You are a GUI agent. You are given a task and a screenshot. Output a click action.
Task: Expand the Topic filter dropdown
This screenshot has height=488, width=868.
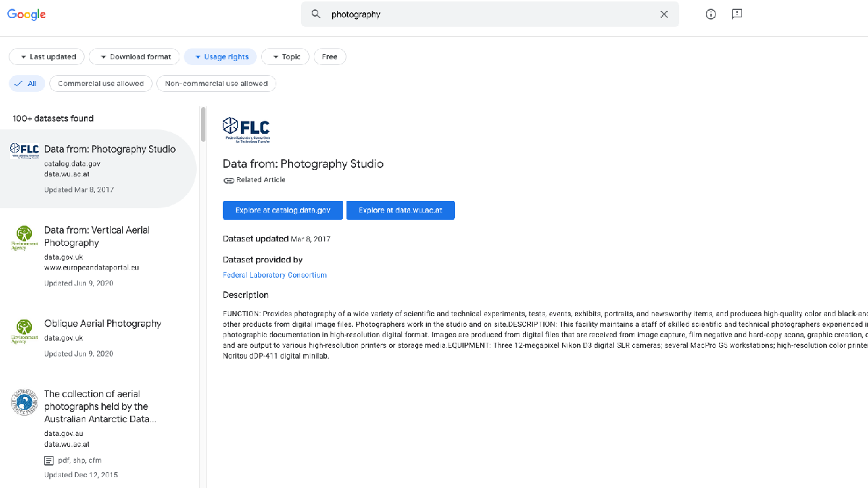coord(285,56)
